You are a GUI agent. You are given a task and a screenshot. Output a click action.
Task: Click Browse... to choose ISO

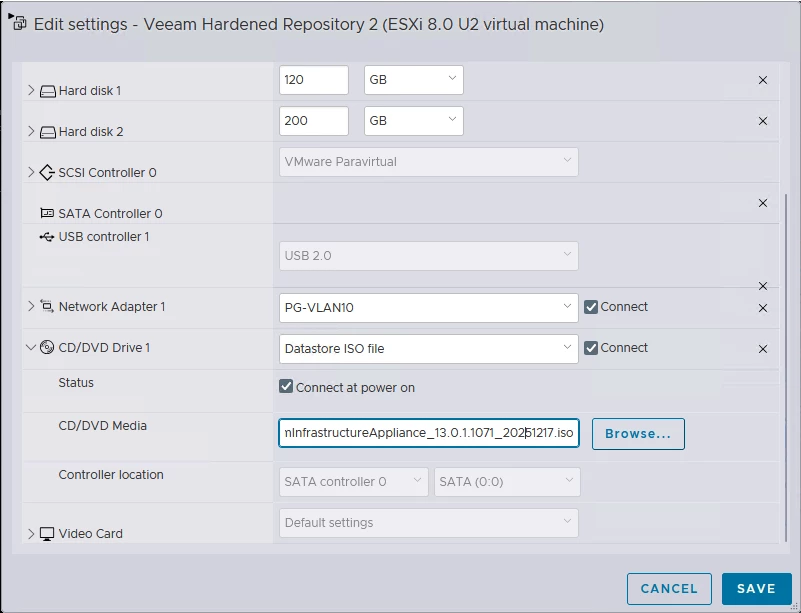coord(638,434)
